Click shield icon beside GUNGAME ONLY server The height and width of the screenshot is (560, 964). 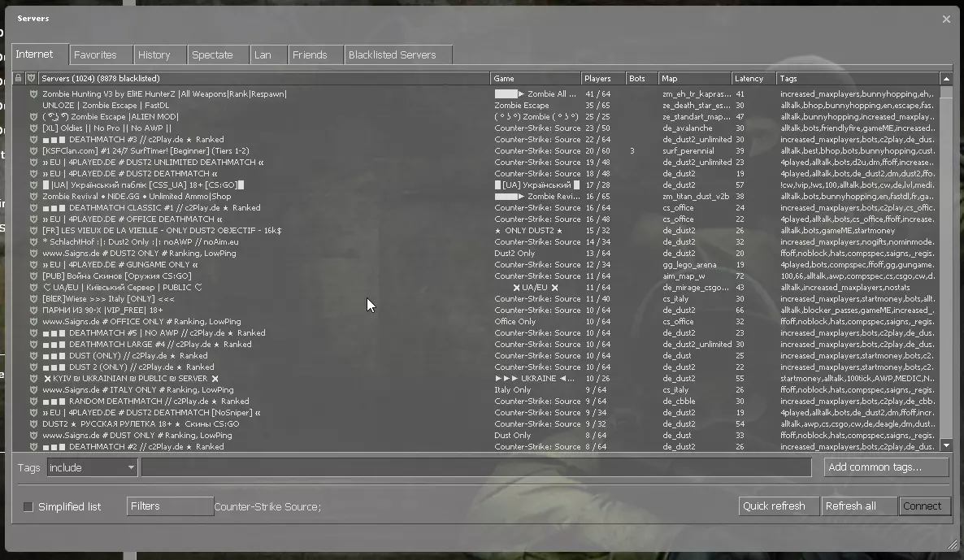tap(34, 264)
